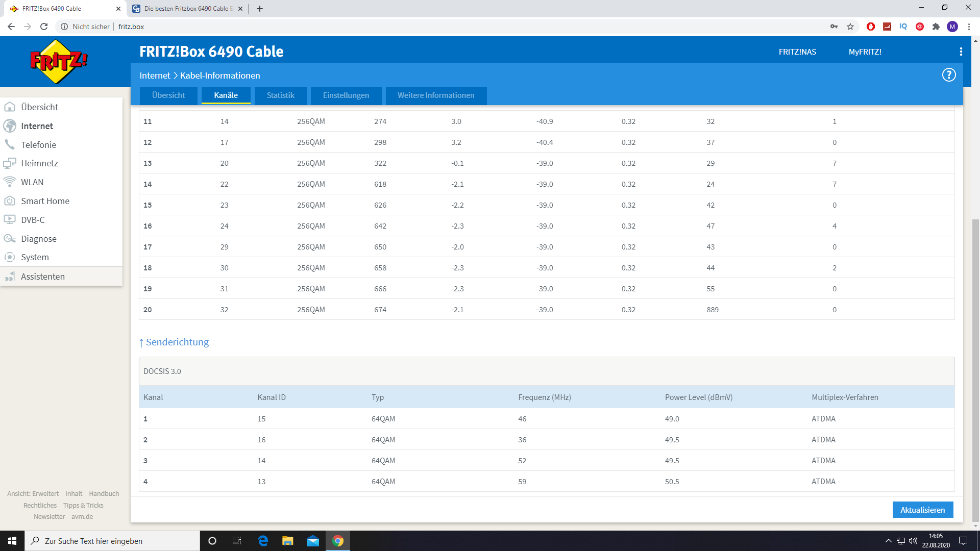Open Chrome extensions puzzle icon
Image resolution: width=980 pixels, height=551 pixels.
click(936, 27)
